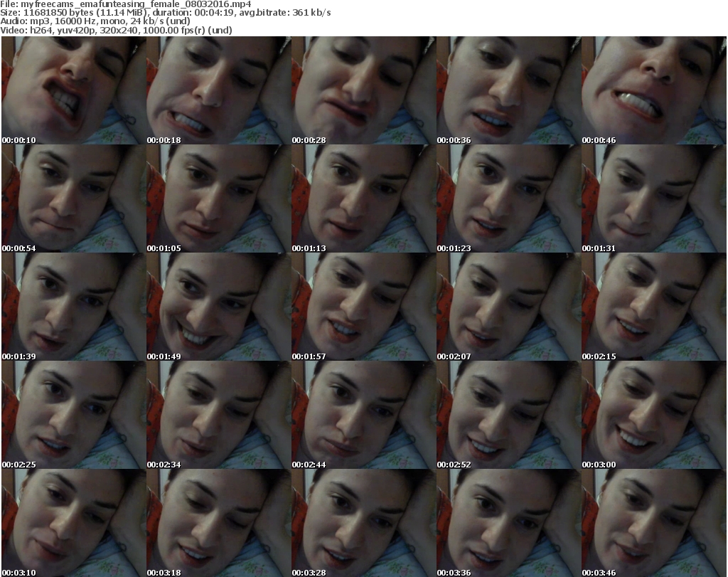The width and height of the screenshot is (728, 577).
Task: View the frame captured at 00:03:10
Action: [x=74, y=523]
